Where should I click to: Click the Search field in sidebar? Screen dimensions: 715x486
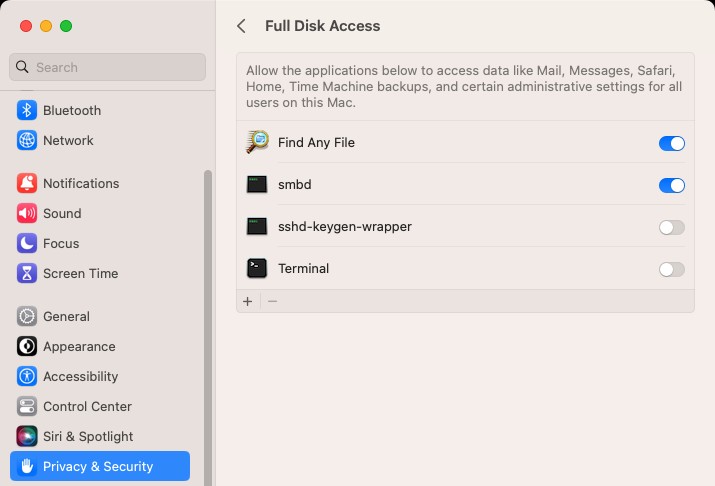[107, 67]
